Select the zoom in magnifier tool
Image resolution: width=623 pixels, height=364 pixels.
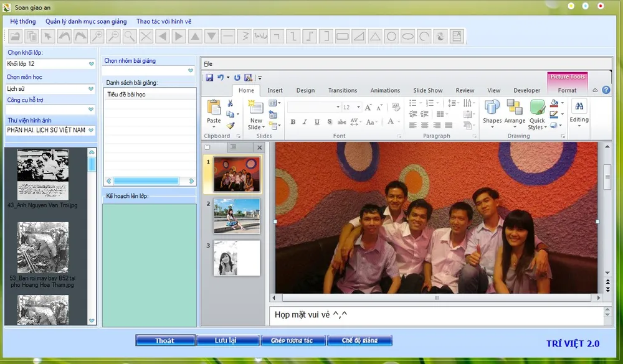(x=97, y=36)
